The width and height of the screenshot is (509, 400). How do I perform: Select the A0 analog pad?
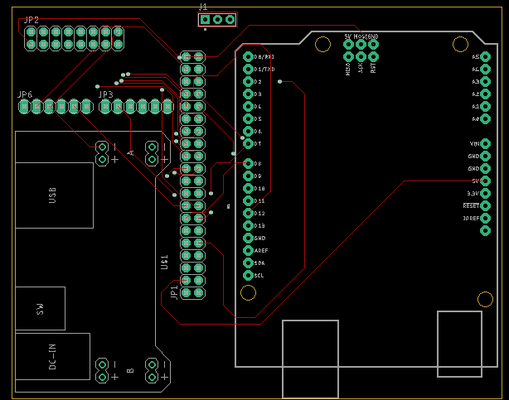[x=485, y=119]
